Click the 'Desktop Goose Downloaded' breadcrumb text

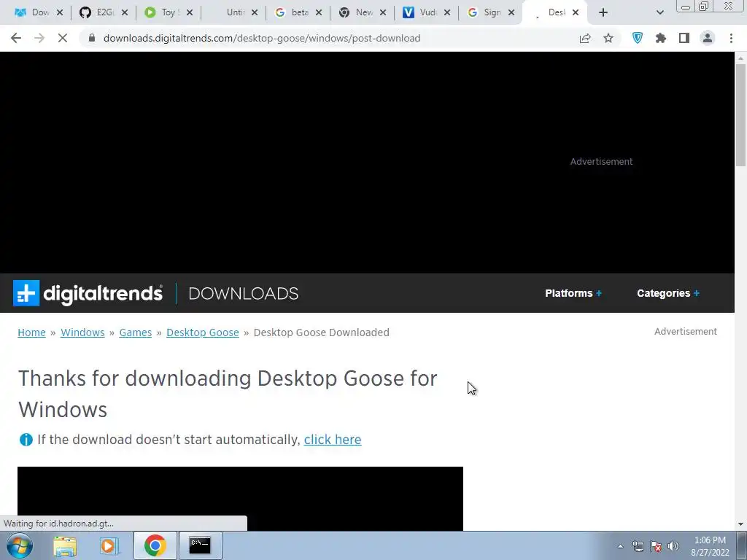[x=321, y=332]
